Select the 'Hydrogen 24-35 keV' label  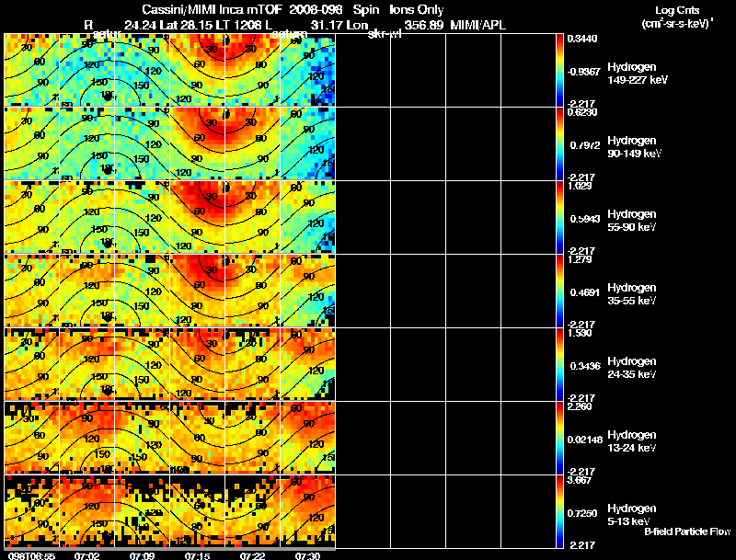(632, 368)
